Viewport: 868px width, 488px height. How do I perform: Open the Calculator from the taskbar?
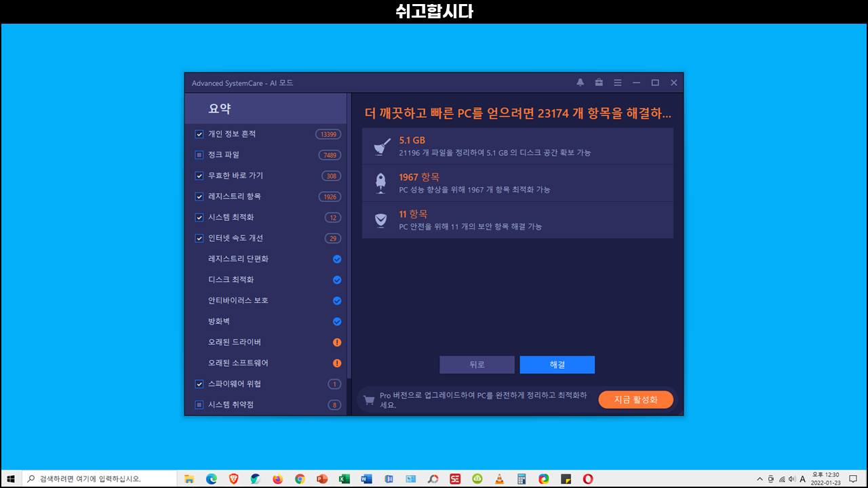[521, 479]
